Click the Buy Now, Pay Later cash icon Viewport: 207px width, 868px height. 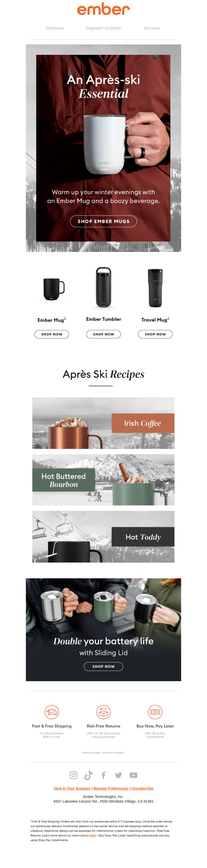pos(155,712)
